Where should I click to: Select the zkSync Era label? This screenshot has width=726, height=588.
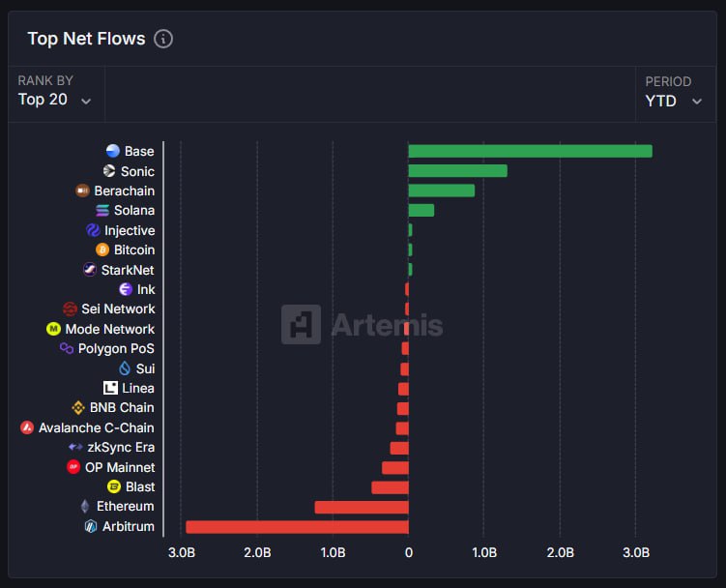tap(121, 448)
